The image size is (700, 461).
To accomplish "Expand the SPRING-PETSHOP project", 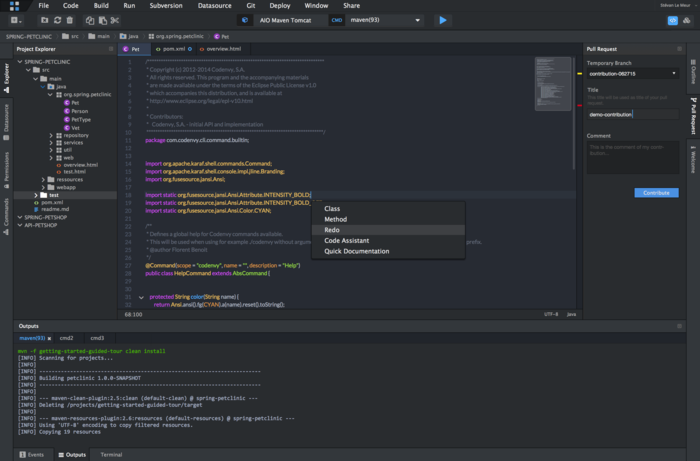I will coord(20,217).
